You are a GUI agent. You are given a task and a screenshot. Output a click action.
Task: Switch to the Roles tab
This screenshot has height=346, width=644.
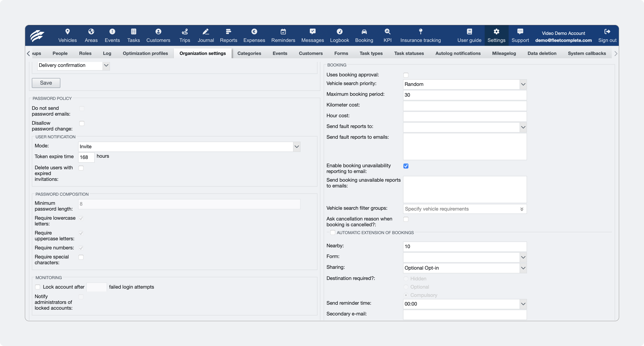[85, 53]
